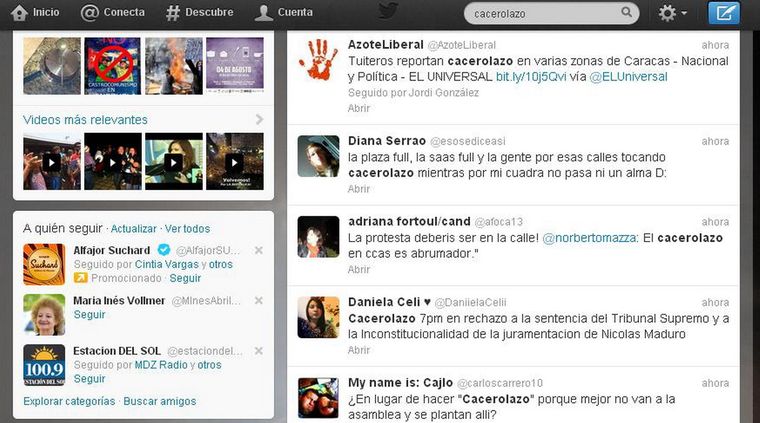Viewport: 760px width, 423px height.
Task: Dismiss Maria Inés Vollmer suggestion
Action: (x=259, y=300)
